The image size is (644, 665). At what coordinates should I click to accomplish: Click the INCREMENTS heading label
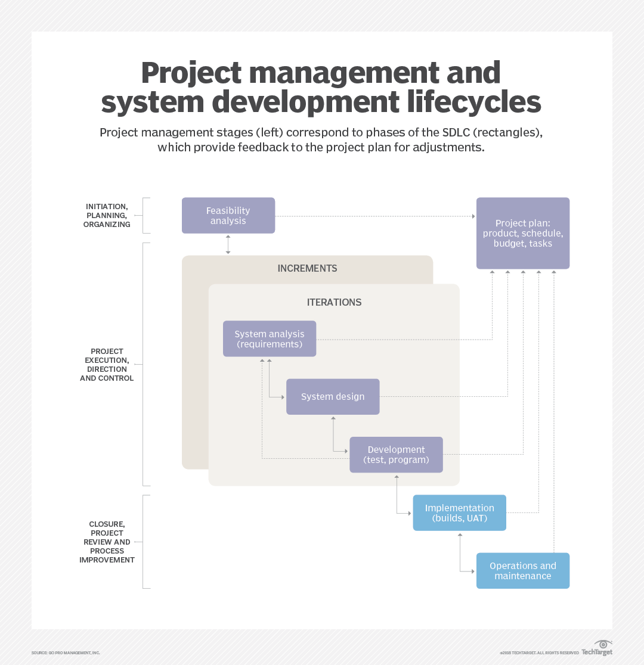pos(307,269)
